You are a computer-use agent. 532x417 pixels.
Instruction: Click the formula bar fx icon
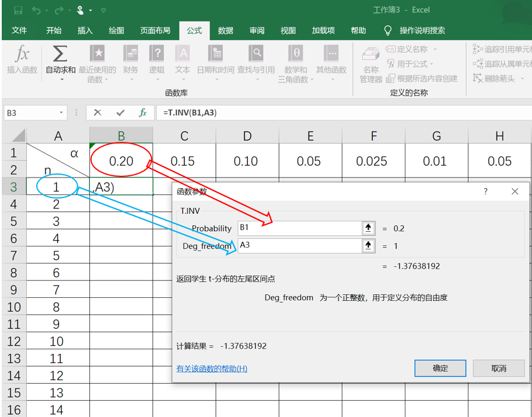[x=143, y=112]
